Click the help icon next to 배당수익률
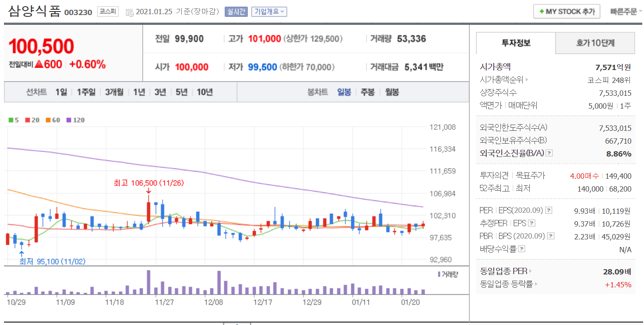This screenshot has width=644, height=325. click(x=522, y=249)
